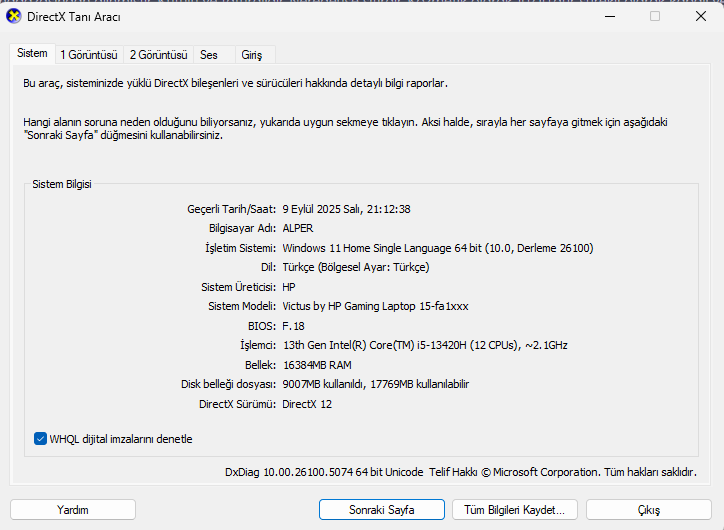Click the disabled maximize window icon

(655, 16)
